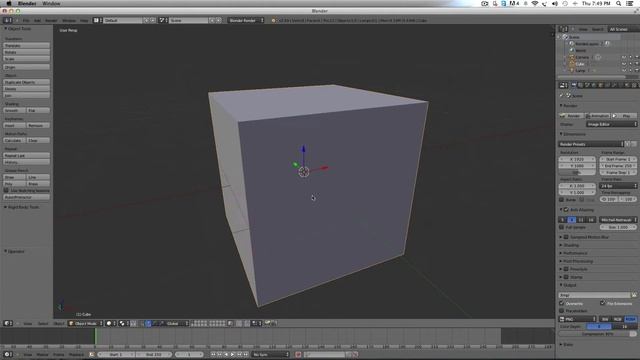Image resolution: width=640 pixels, height=360 pixels.
Task: Click the macOS Spotlight search icon
Action: click(x=619, y=3)
